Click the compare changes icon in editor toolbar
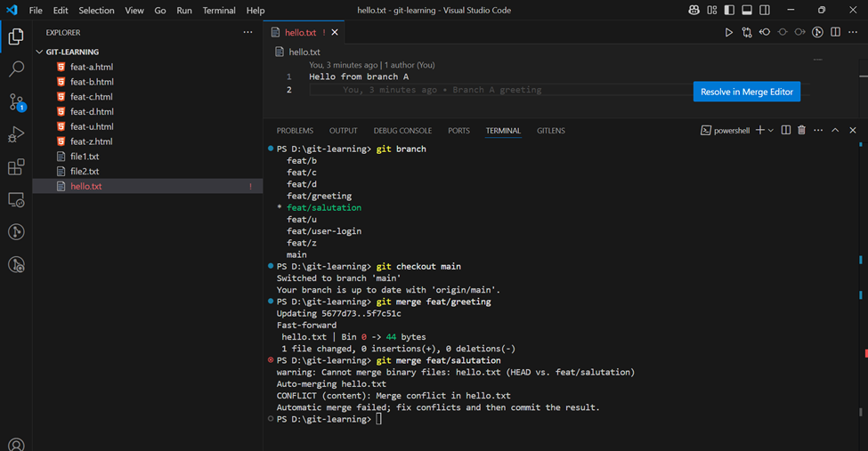Screen dimensions: 868x451 point(747,33)
